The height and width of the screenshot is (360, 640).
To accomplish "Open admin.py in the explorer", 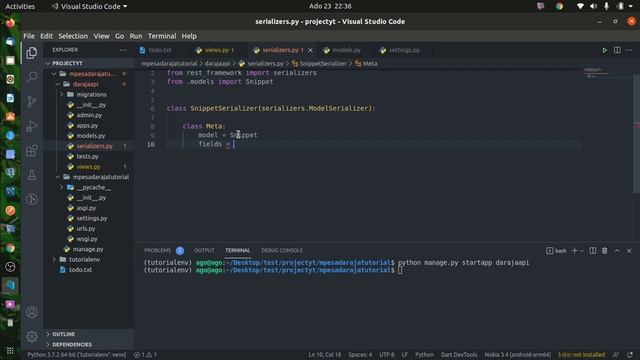I will [89, 115].
